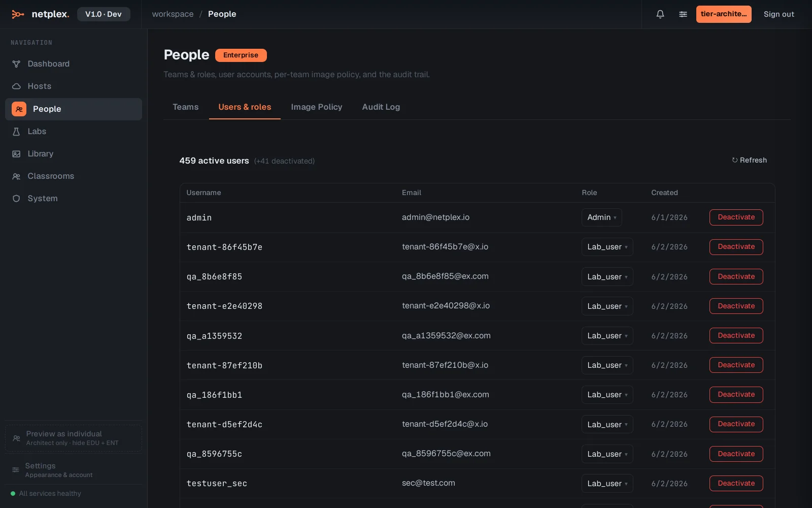Click the Email column header
This screenshot has width=812, height=508.
412,193
